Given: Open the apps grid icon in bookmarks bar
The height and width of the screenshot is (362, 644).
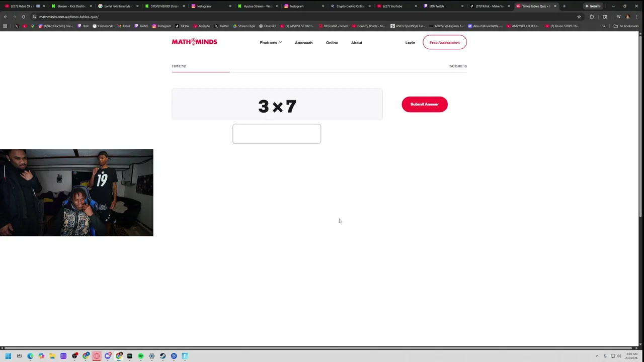Looking at the screenshot, I should 5,26.
